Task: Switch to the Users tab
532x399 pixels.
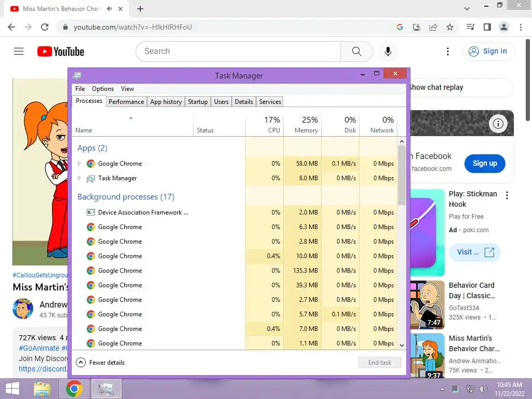Action: point(221,102)
